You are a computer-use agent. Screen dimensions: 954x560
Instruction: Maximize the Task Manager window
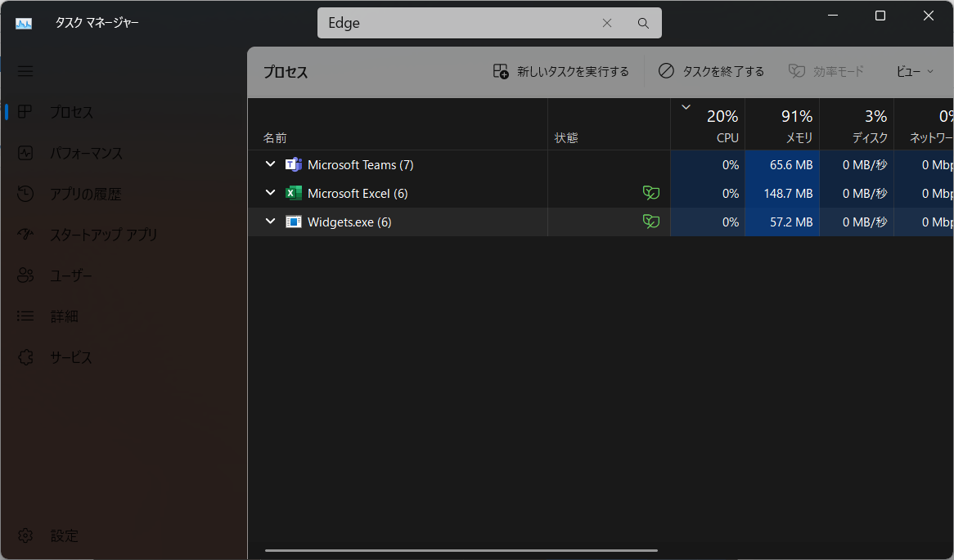[x=880, y=16]
